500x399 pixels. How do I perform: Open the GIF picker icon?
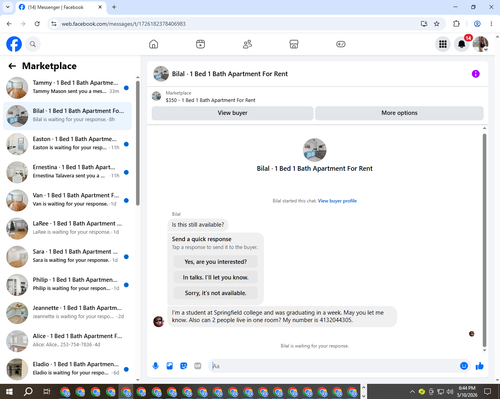click(198, 366)
